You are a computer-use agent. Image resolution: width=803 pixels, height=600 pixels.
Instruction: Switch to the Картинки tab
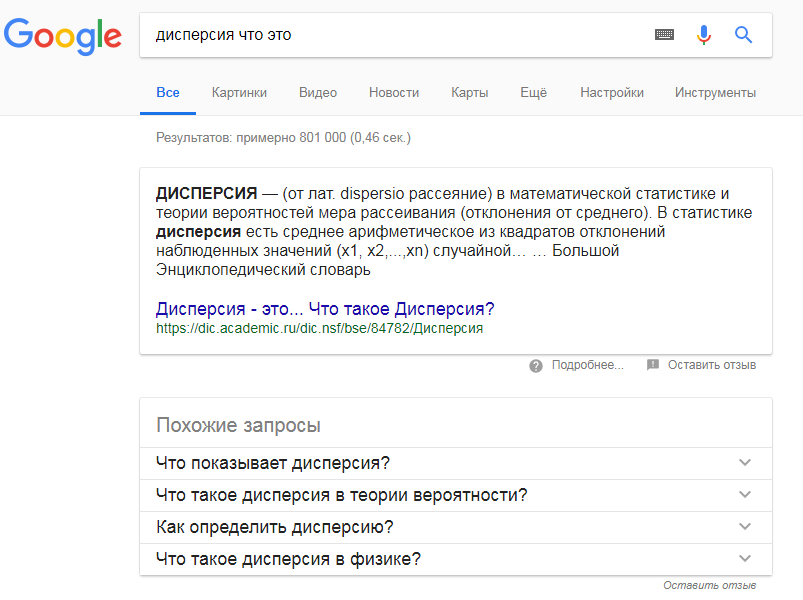coord(239,93)
